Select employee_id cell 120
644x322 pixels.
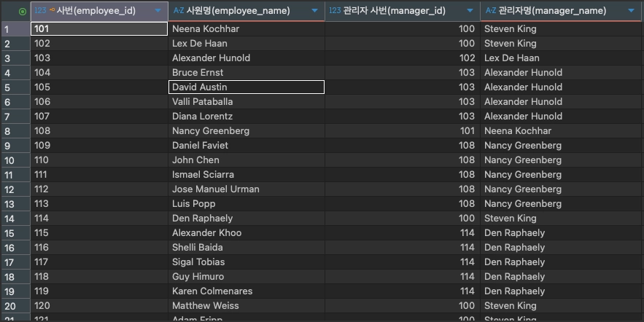pos(99,305)
